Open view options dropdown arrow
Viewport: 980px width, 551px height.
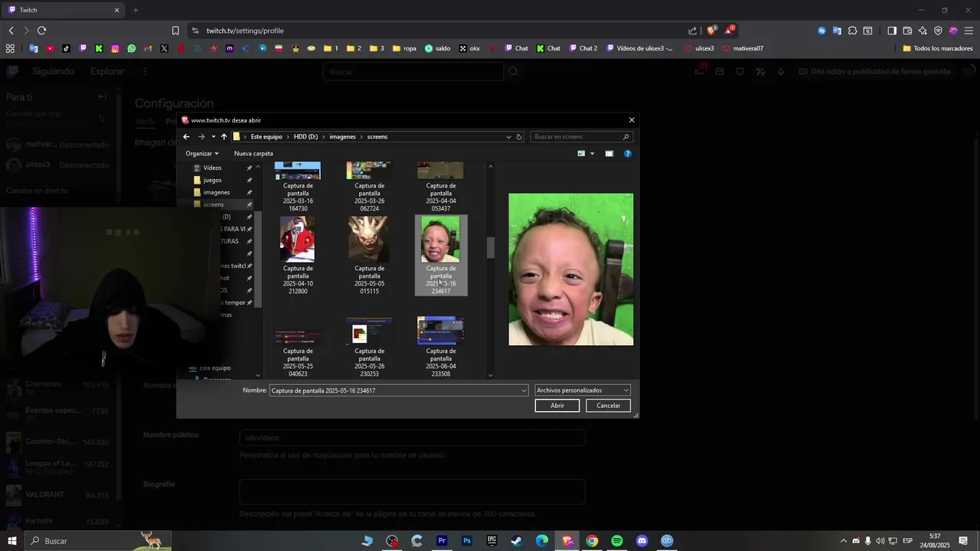[592, 154]
